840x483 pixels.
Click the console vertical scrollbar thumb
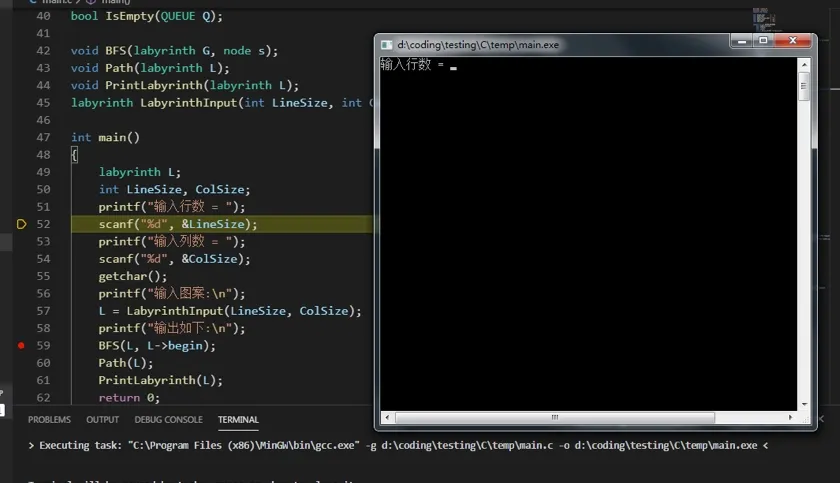pyautogui.click(x=804, y=86)
